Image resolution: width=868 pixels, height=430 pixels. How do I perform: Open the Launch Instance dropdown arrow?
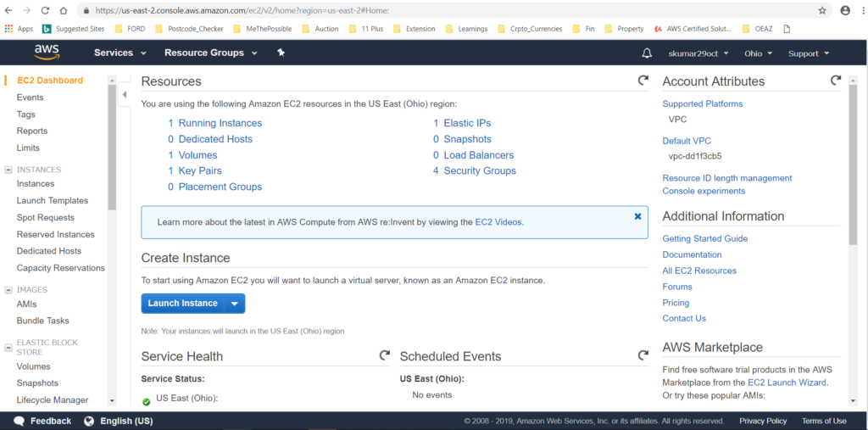coord(235,303)
